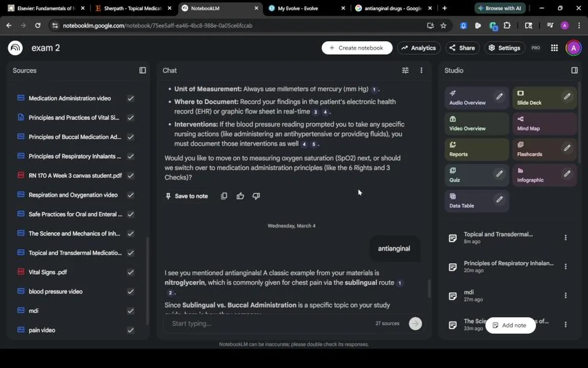Open NotebookLM home logo
Screen dimensions: 588x368
[15, 48]
